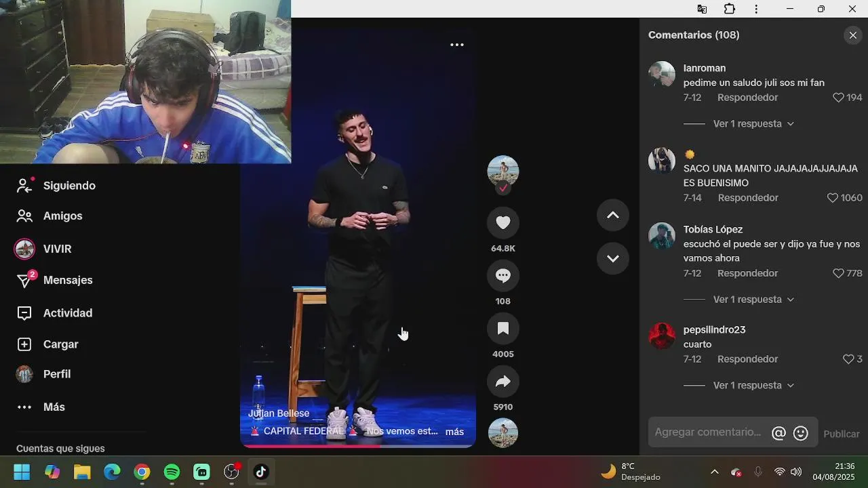This screenshot has height=488, width=868.
Task: Open the three-dot menu on the video
Action: tap(457, 45)
